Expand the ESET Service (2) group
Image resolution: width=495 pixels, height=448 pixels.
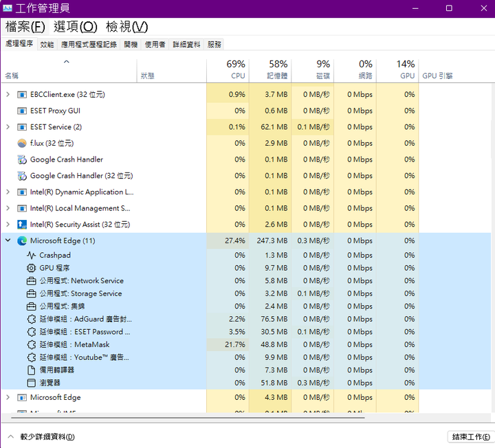[8, 127]
